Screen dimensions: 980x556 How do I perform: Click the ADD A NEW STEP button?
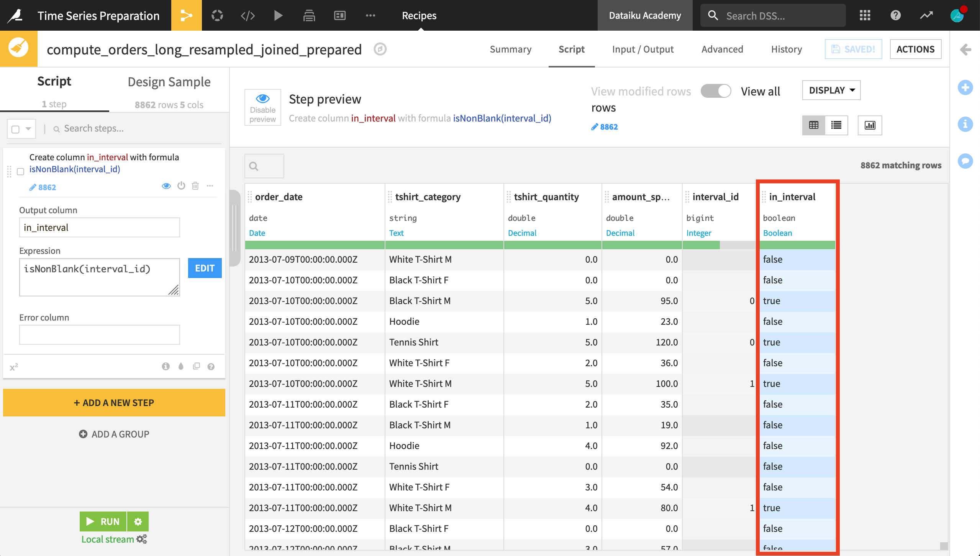(x=114, y=403)
